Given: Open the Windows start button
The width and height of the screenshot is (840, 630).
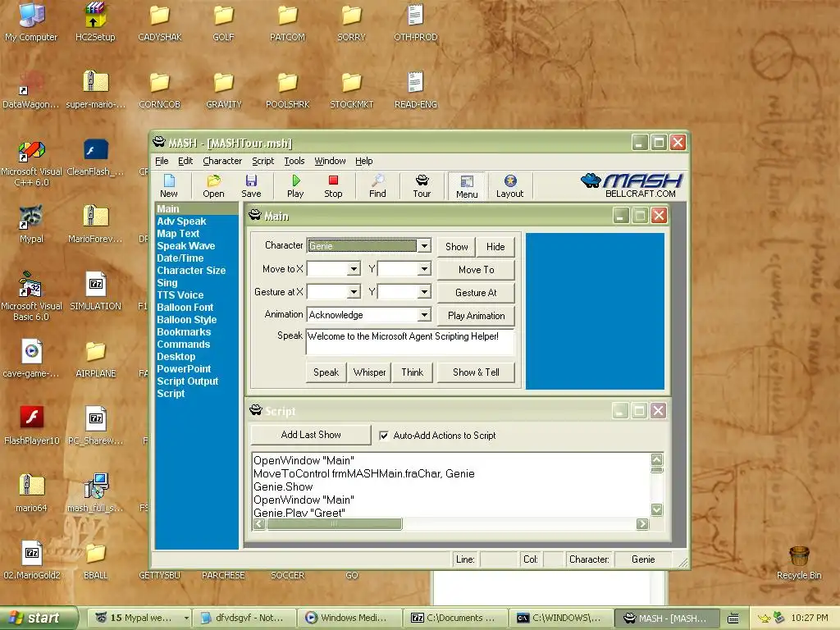Looking at the screenshot, I should pos(39,618).
